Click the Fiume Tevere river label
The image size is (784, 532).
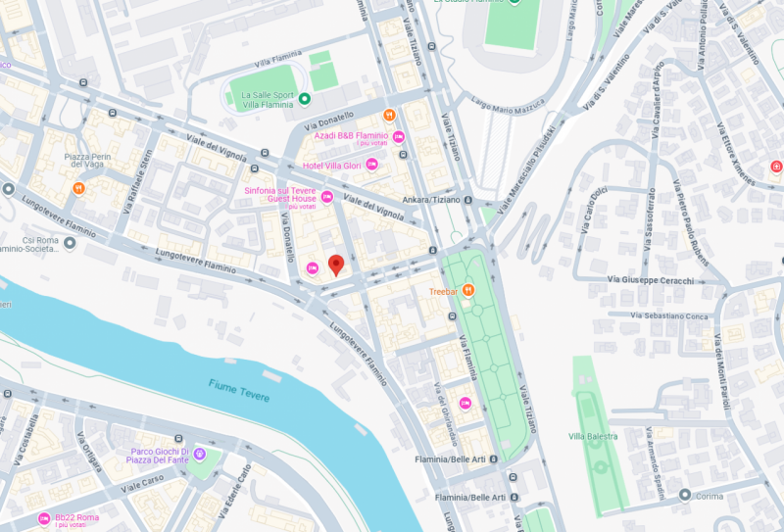point(239,391)
